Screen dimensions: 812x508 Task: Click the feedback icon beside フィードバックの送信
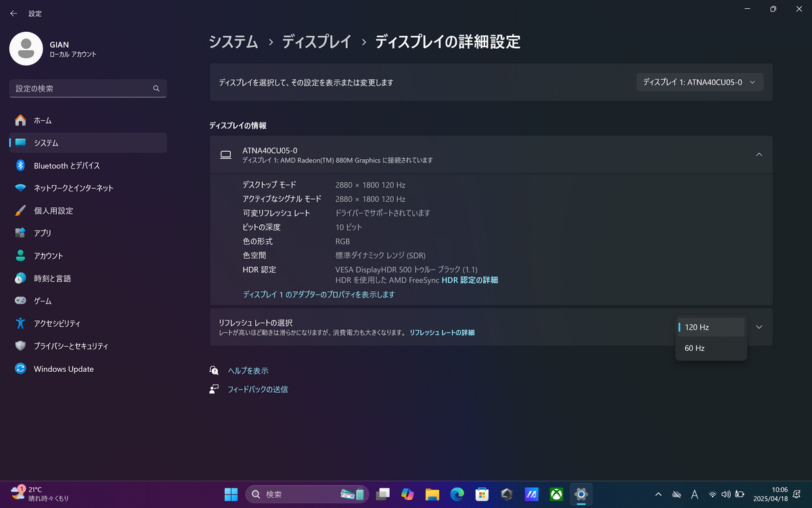point(215,389)
